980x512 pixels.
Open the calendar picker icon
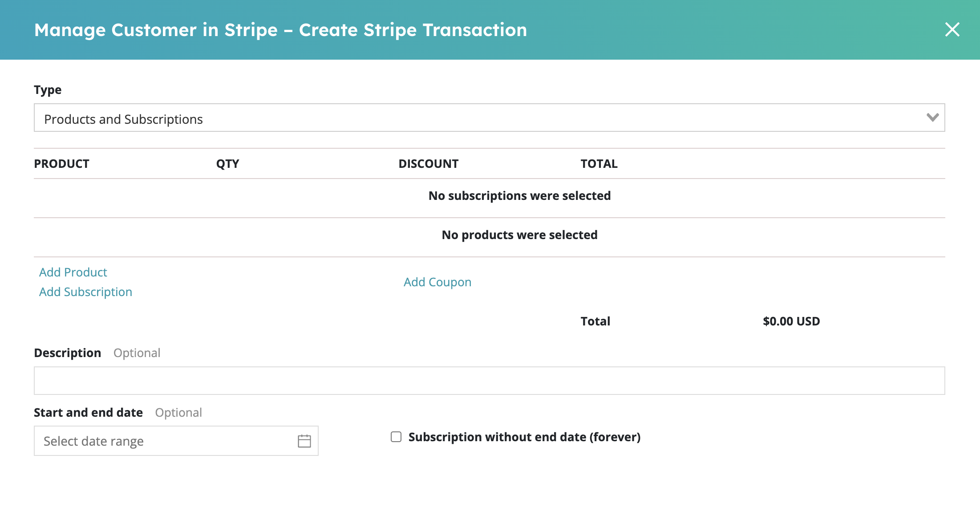(304, 441)
